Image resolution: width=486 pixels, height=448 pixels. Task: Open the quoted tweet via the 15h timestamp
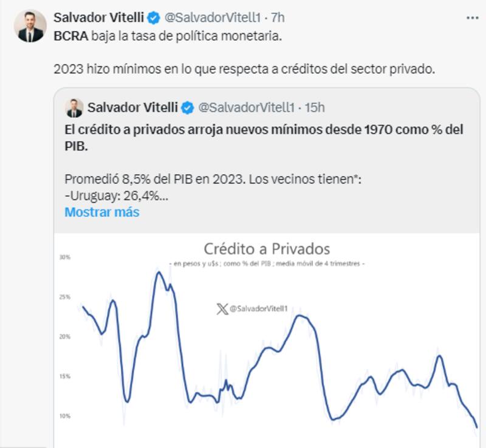[x=313, y=108]
